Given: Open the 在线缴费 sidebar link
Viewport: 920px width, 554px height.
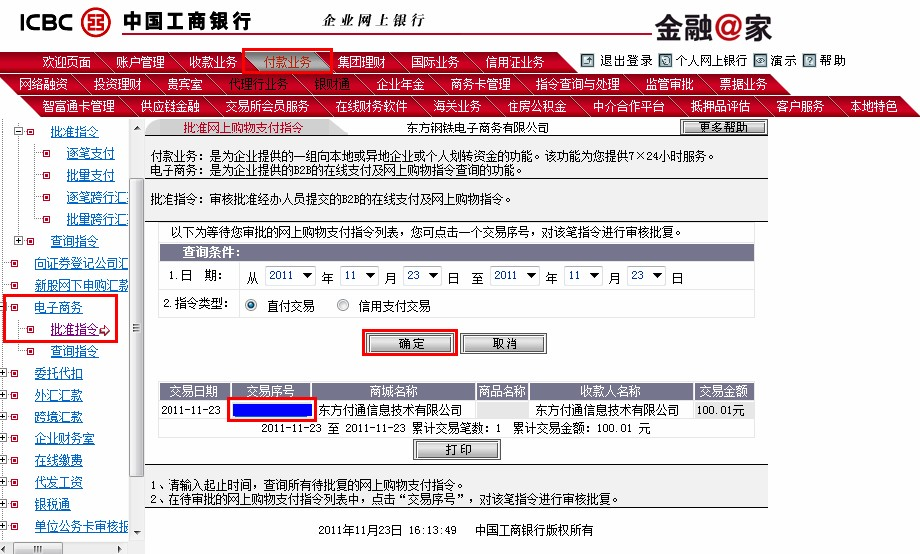Looking at the screenshot, I should pyautogui.click(x=58, y=461).
